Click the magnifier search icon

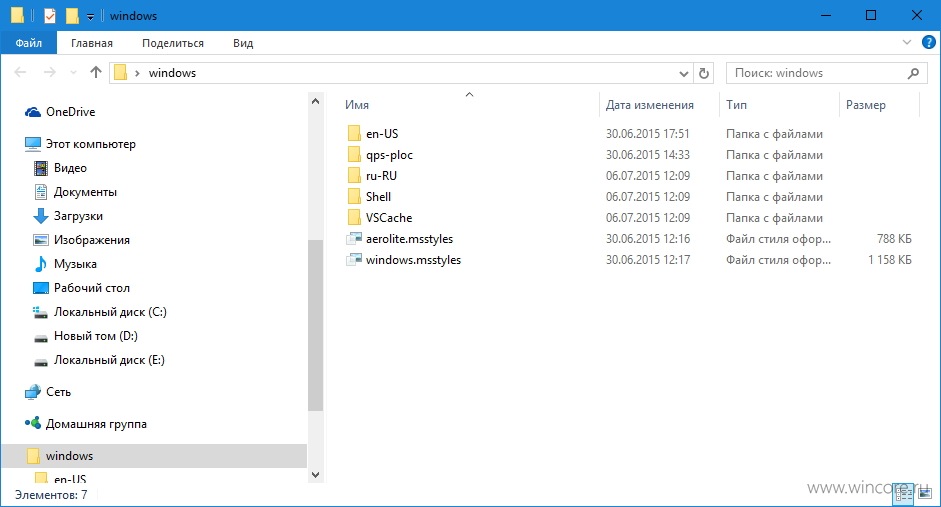913,73
